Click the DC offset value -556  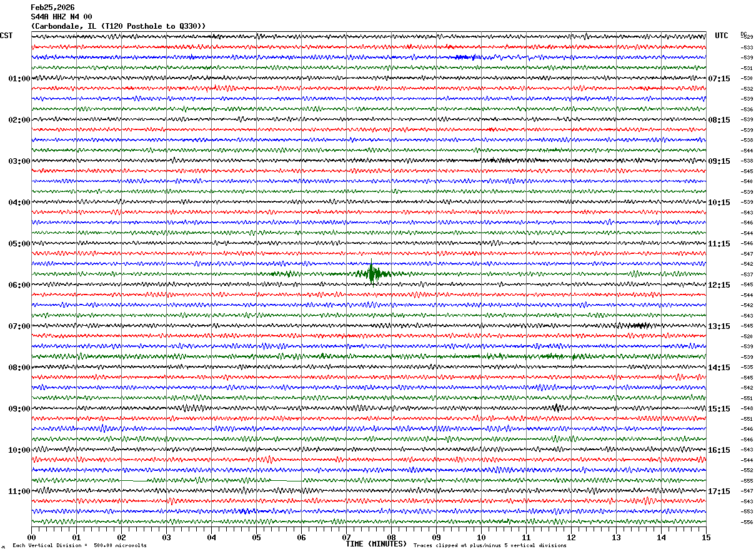[747, 522]
